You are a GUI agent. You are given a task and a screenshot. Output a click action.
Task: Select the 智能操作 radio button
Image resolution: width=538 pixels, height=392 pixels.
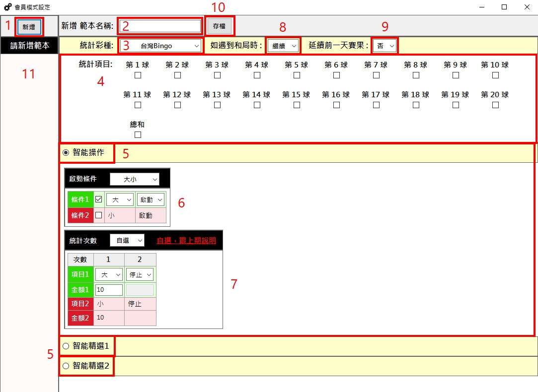tap(66, 153)
